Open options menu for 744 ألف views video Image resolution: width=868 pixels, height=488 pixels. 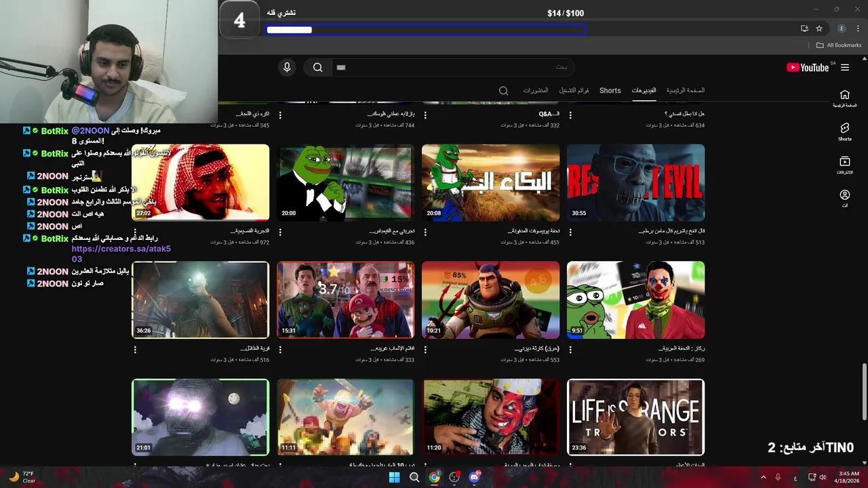pos(280,115)
